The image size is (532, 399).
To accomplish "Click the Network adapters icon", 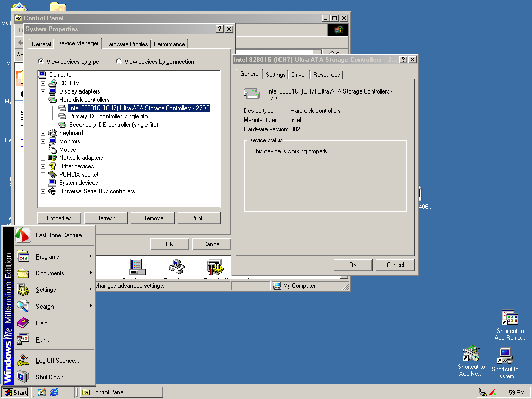I will pyautogui.click(x=52, y=158).
